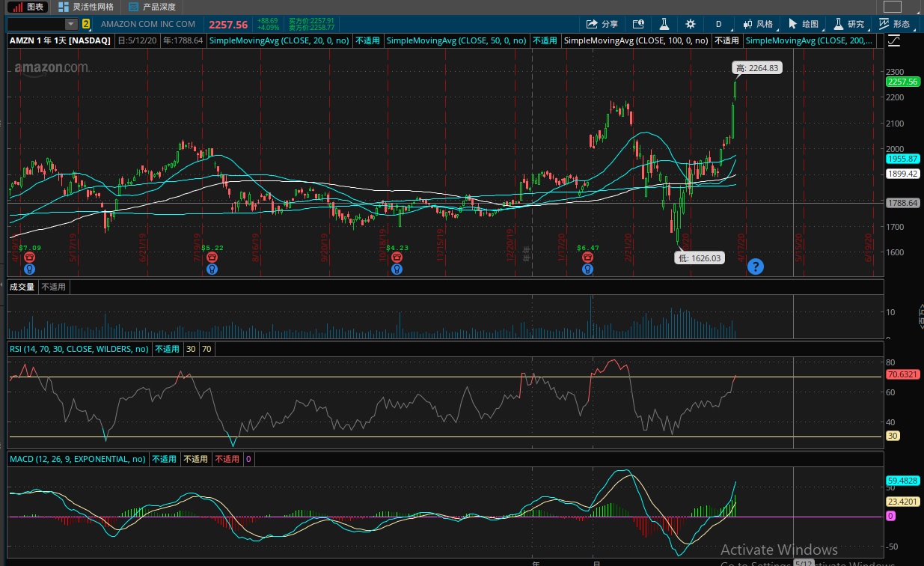Viewport: 924px width, 566px height.
Task: Click the 2257.56 current price axis label
Action: coord(902,82)
